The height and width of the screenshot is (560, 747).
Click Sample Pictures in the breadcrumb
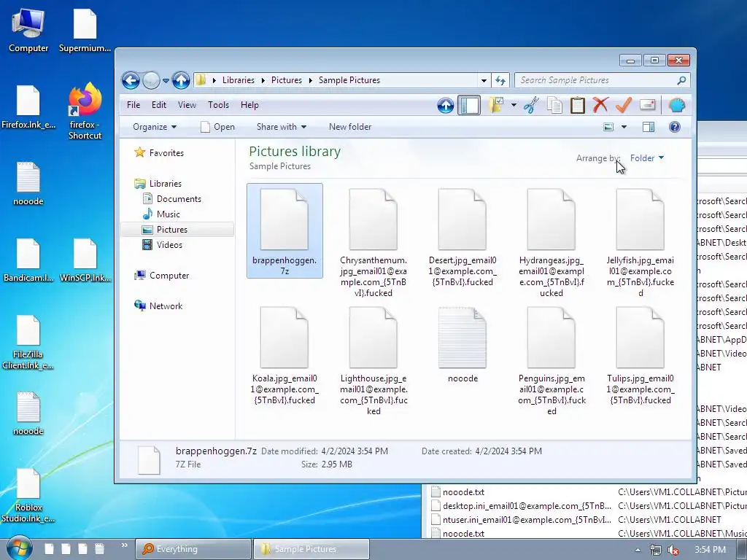click(349, 80)
